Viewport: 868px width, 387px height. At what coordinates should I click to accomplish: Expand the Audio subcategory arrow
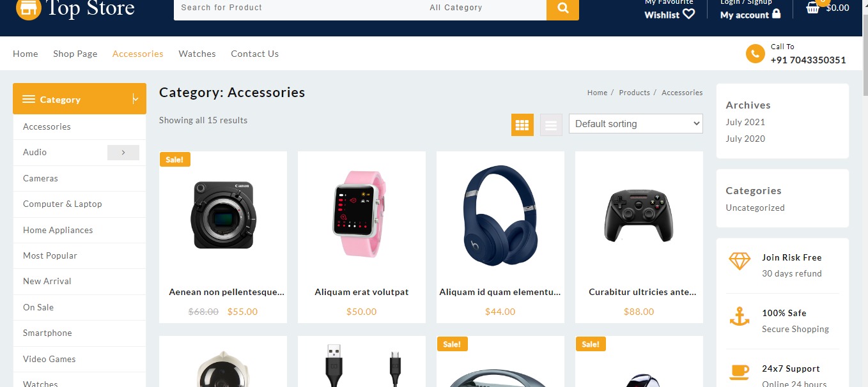pyautogui.click(x=123, y=153)
